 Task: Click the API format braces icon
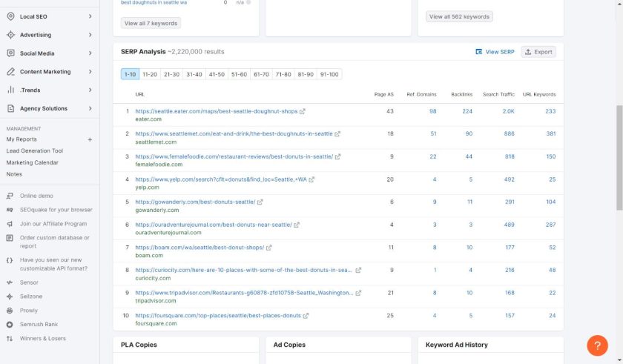[10, 260]
